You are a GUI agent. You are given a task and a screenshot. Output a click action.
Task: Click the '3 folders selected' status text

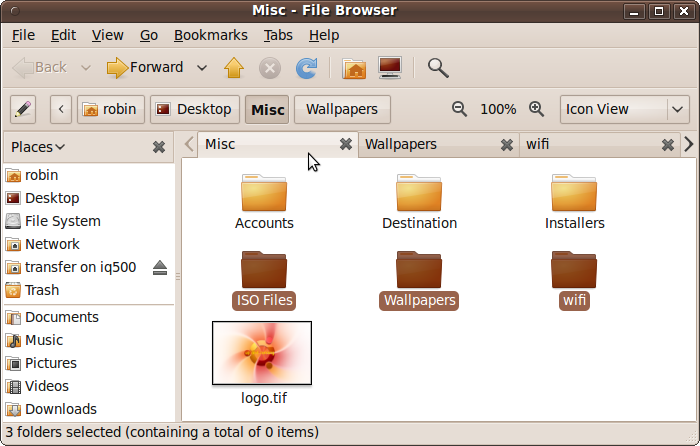point(162,432)
